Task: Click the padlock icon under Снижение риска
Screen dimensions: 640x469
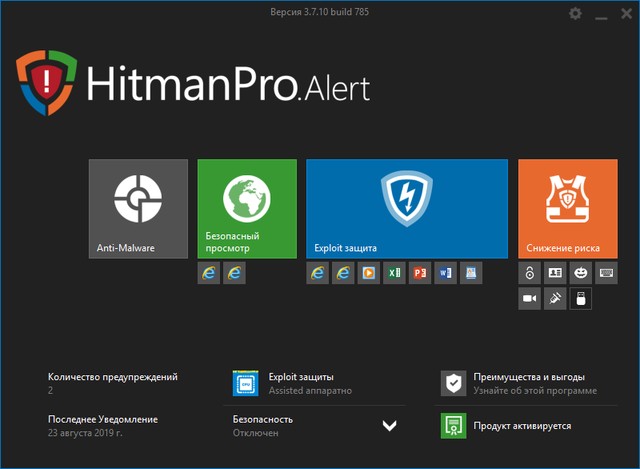Action: coord(530,272)
